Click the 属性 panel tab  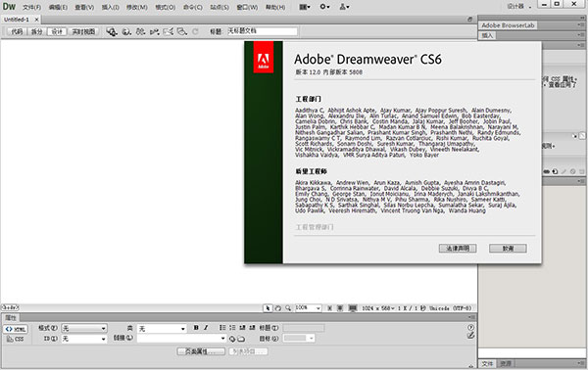tap(11, 317)
